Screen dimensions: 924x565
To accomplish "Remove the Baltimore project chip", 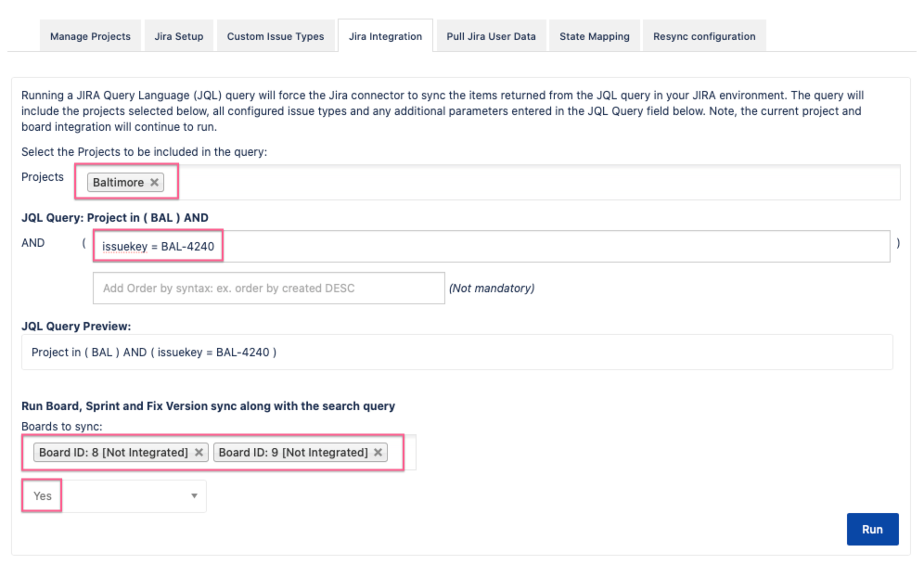I will pos(154,183).
